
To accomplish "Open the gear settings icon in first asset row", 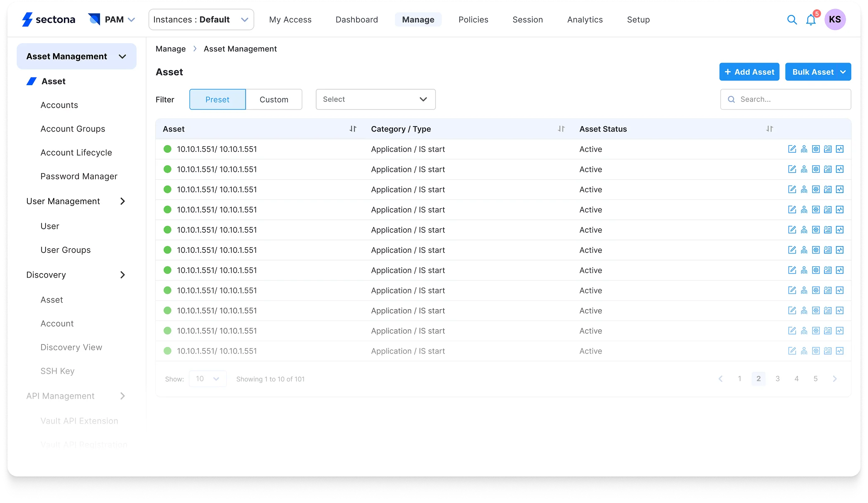I will (816, 149).
